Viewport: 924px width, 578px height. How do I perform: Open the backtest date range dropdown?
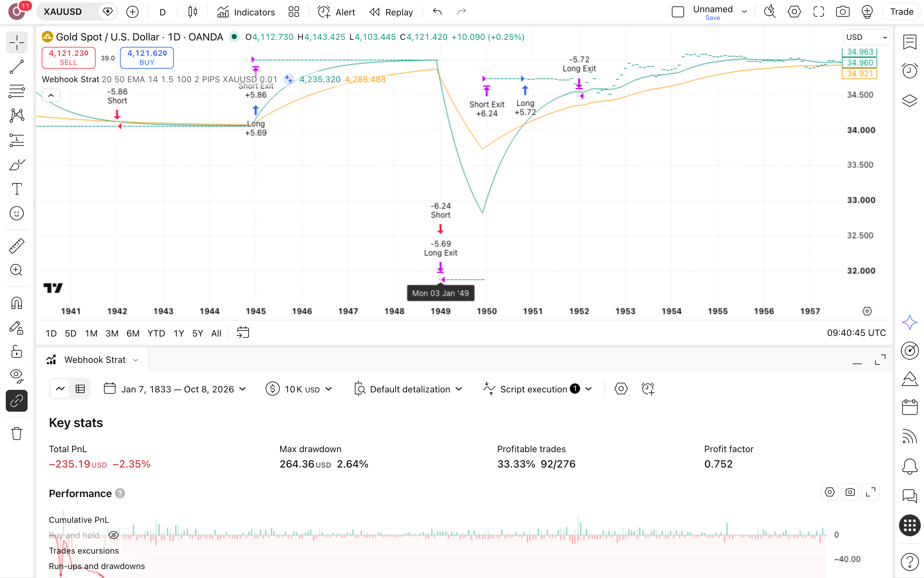[x=175, y=389]
